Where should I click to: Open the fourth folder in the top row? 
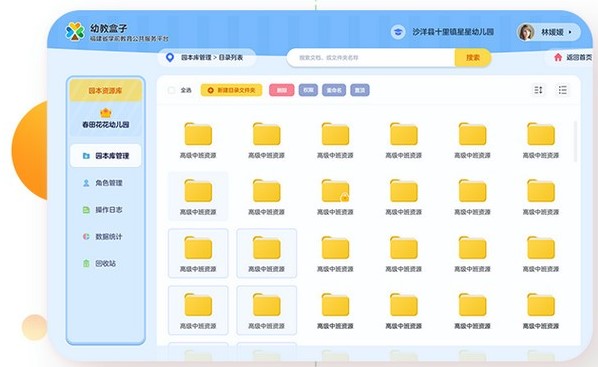coord(404,134)
